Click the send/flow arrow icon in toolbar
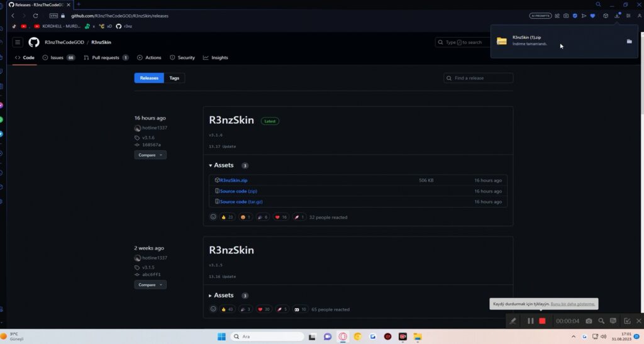The height and width of the screenshot is (344, 644). (584, 16)
